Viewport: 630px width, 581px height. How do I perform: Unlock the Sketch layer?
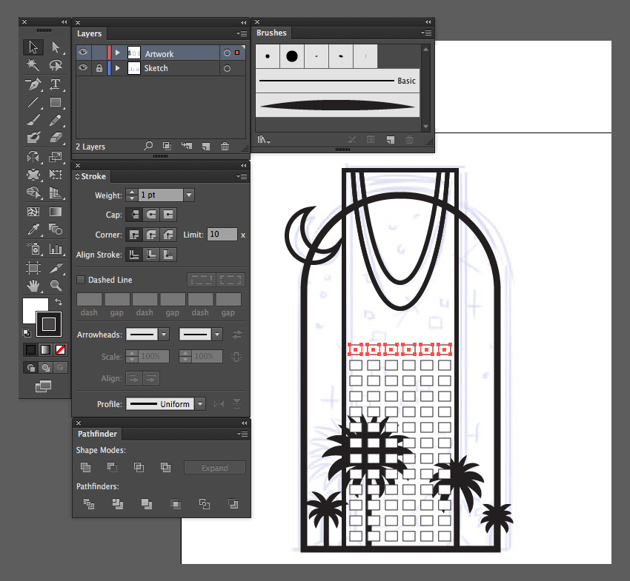coord(99,68)
